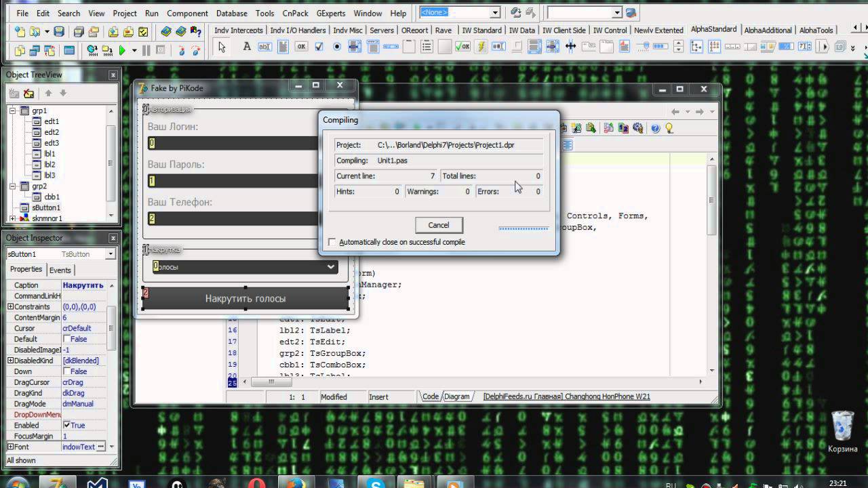Pick the green-check OK bitbtn palette component
868x488 pixels.
pos(462,47)
